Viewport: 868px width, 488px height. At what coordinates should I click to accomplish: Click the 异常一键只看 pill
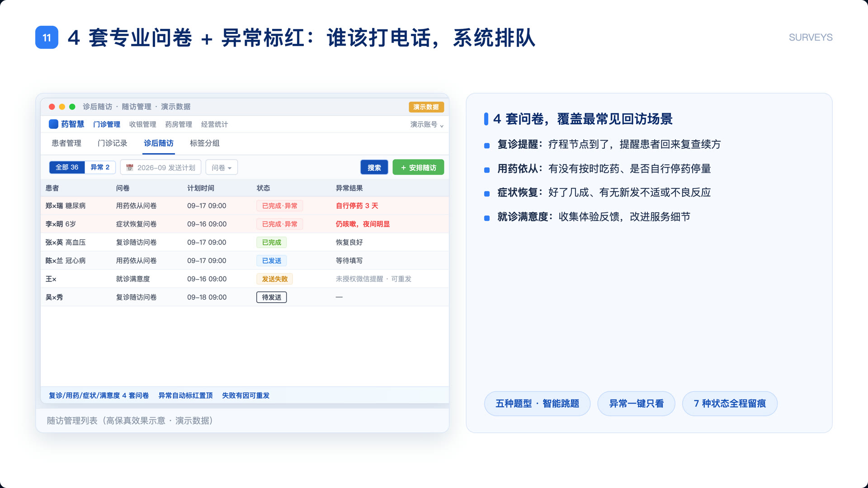637,404
